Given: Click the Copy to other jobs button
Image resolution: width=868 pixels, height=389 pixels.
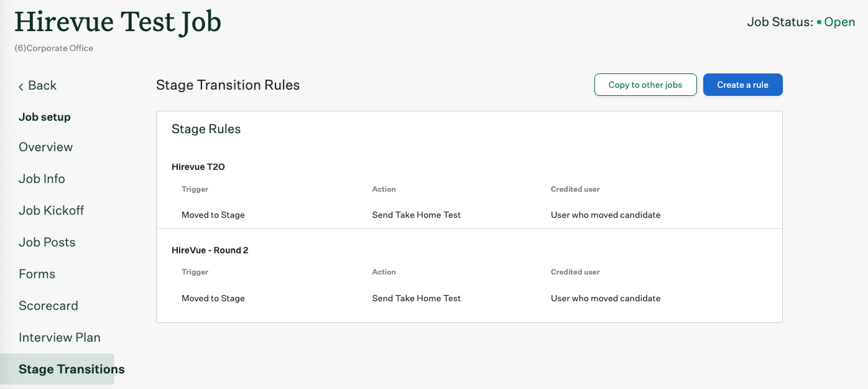Looking at the screenshot, I should point(645,85).
